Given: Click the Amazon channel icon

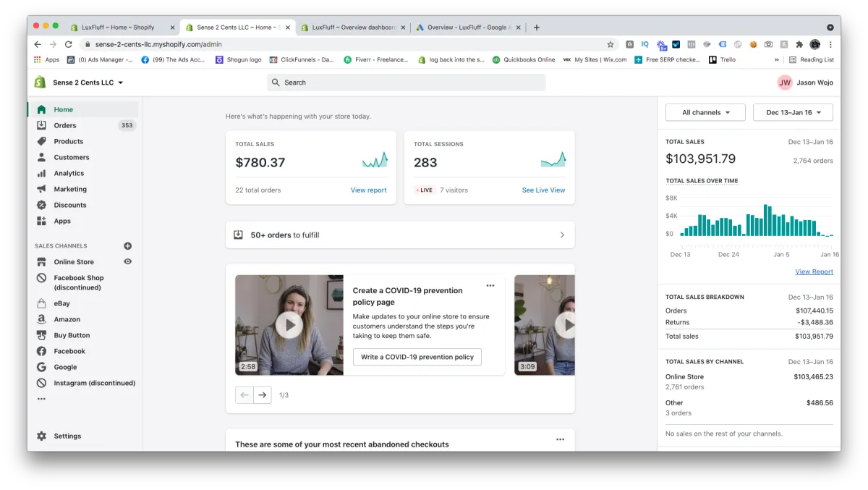Looking at the screenshot, I should pos(41,319).
